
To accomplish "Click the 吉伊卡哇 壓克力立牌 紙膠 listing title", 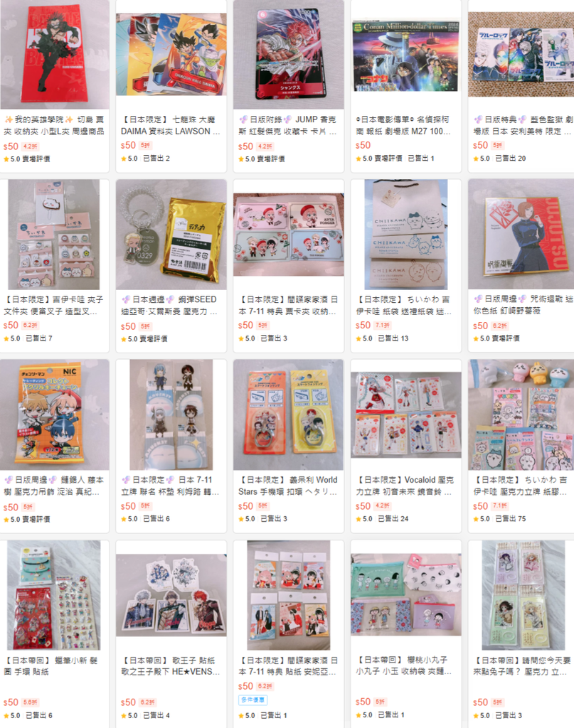I will [520, 486].
